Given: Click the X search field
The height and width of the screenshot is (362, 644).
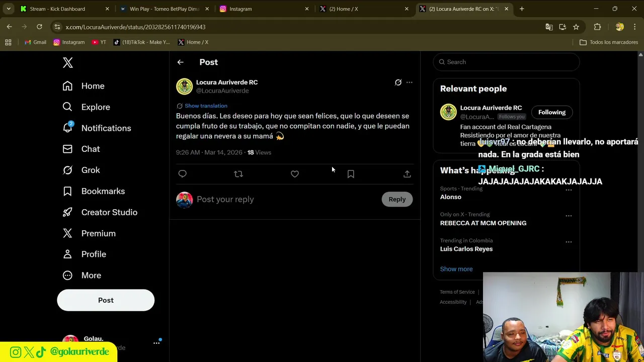Looking at the screenshot, I should coord(506,62).
